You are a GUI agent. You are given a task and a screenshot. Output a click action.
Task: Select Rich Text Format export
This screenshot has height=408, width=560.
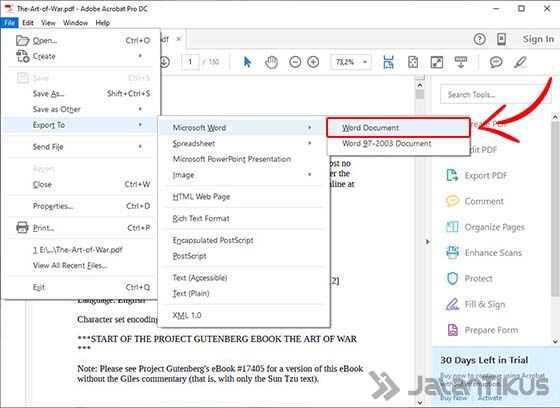click(243, 218)
